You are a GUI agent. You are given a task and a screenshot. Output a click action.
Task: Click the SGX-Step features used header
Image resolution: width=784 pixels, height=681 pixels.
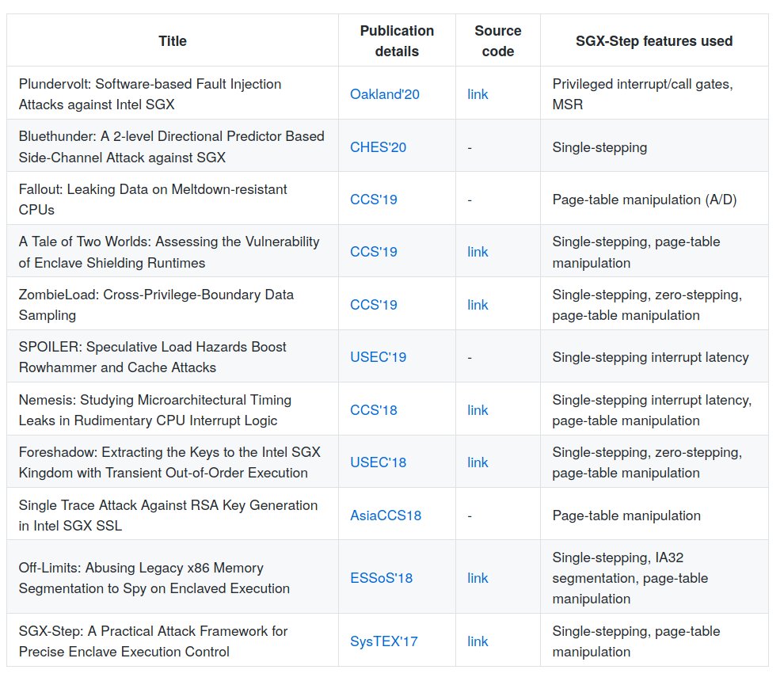[654, 41]
